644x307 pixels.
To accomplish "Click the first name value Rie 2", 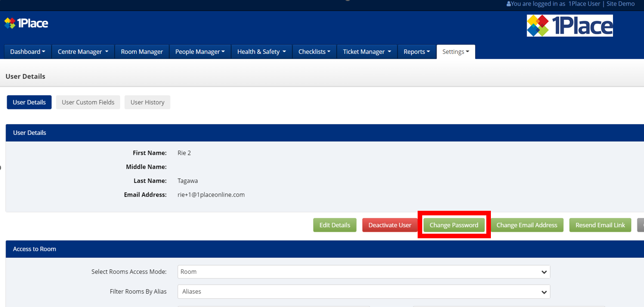I will 184,153.
